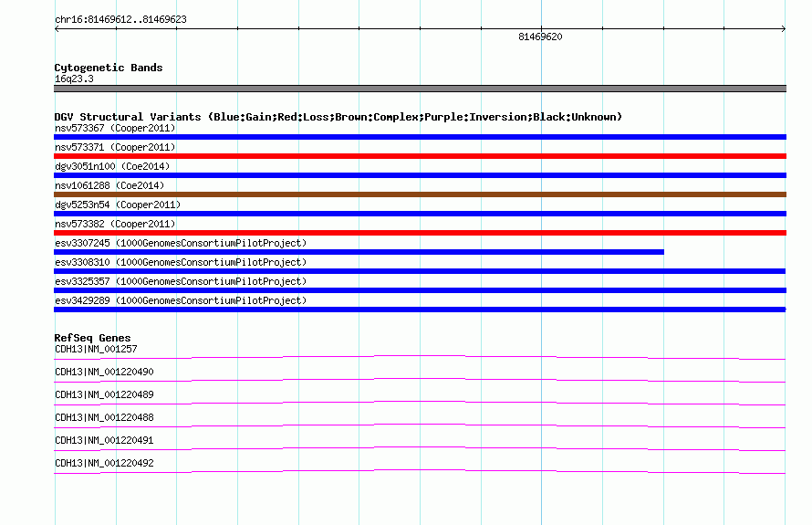Click the chr16:81469612..81469623 coordinate label
Image resolution: width=812 pixels, height=525 pixels.
point(120,20)
